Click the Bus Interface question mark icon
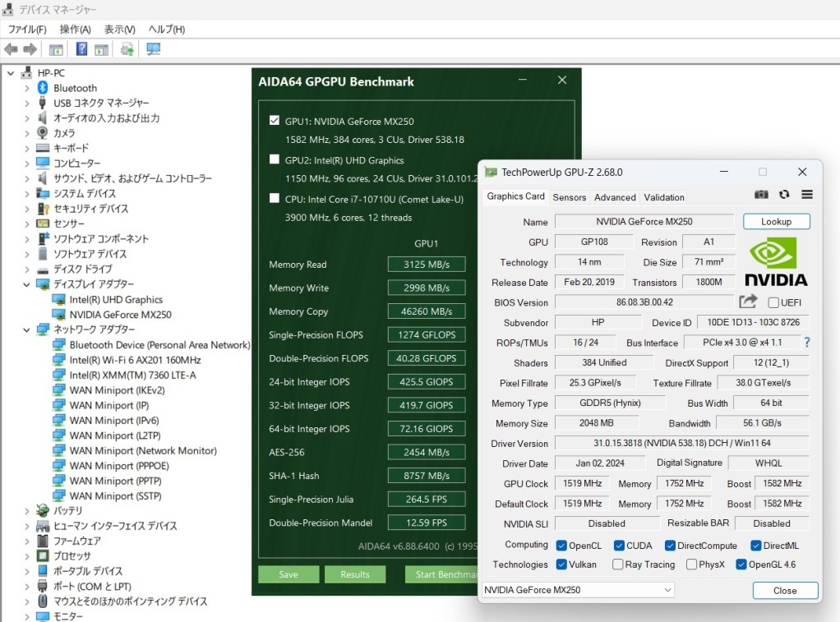Screen dimensions: 840x622 [x=807, y=343]
